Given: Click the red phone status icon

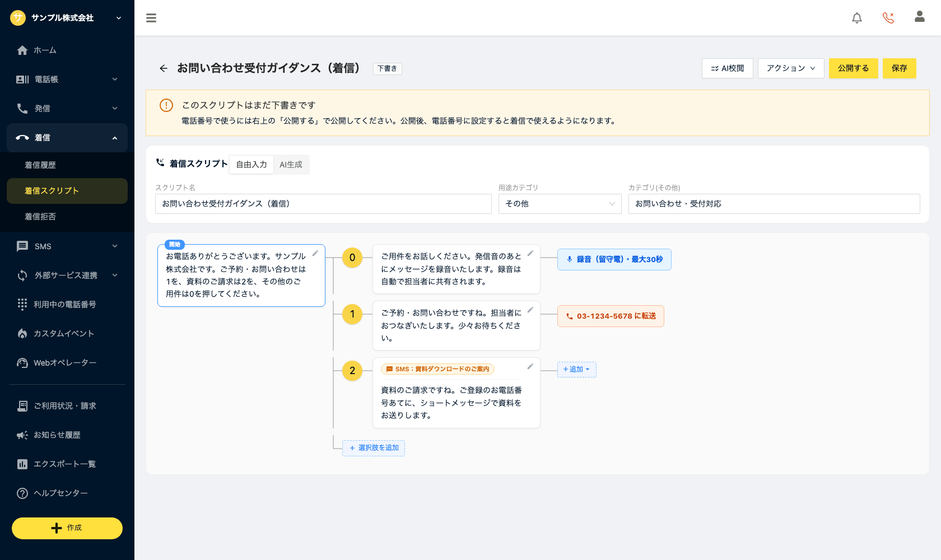Looking at the screenshot, I should (888, 18).
